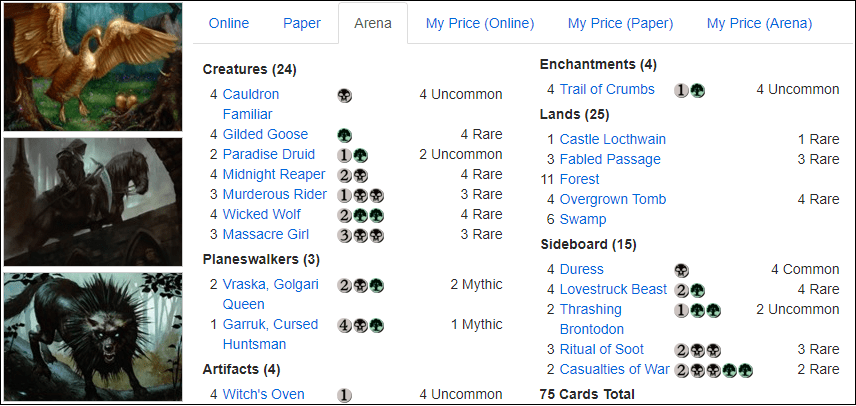This screenshot has height=406, width=856.
Task: Open the Vraska, Golgari Queen card link
Action: 270,294
